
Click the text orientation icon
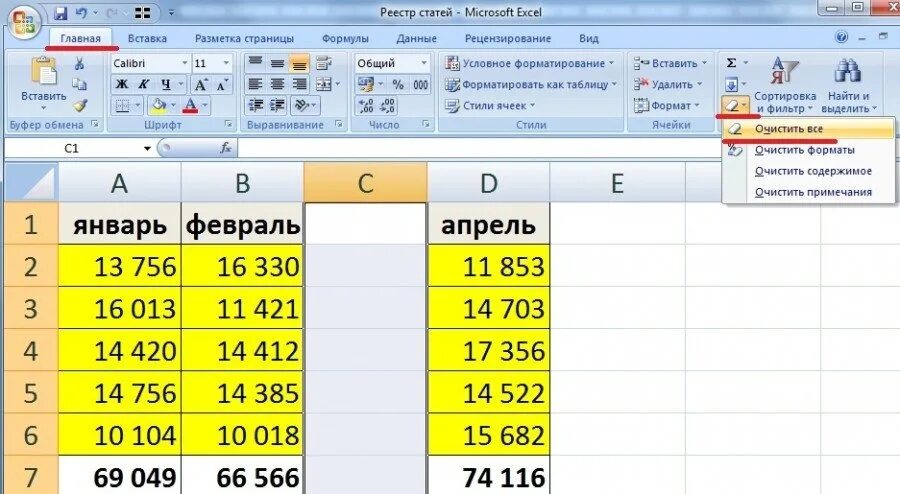302,106
